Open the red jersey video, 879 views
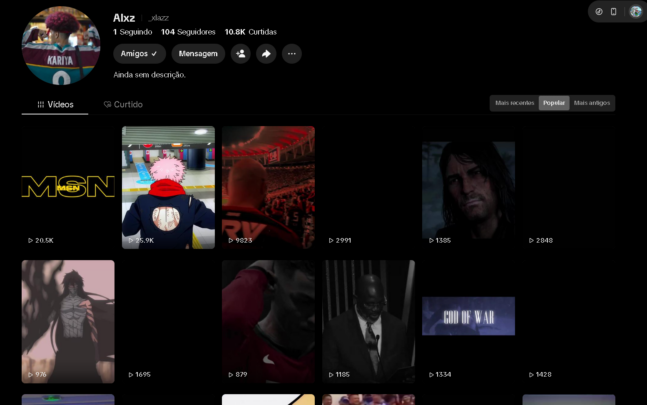 click(x=268, y=321)
